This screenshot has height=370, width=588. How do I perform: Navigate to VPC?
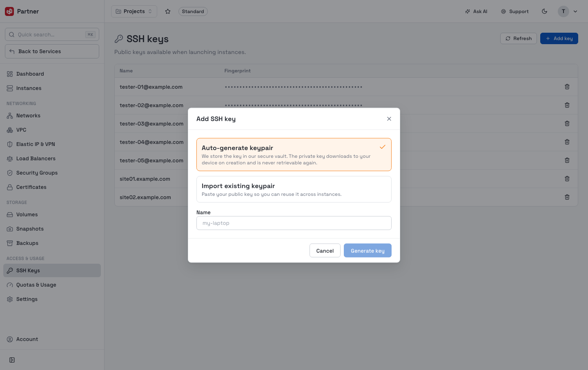point(52,130)
